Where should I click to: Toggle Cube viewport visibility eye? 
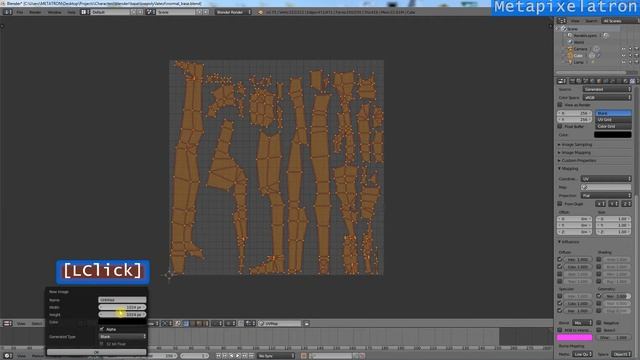tap(623, 56)
